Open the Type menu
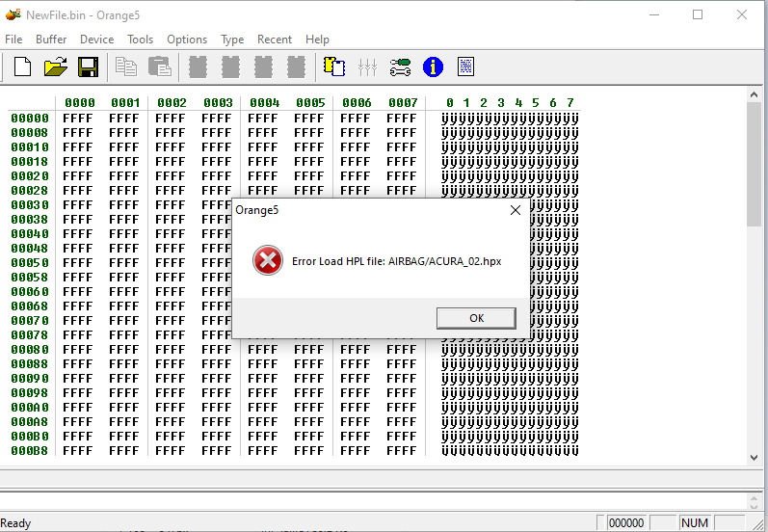Image resolution: width=768 pixels, height=532 pixels. (232, 40)
